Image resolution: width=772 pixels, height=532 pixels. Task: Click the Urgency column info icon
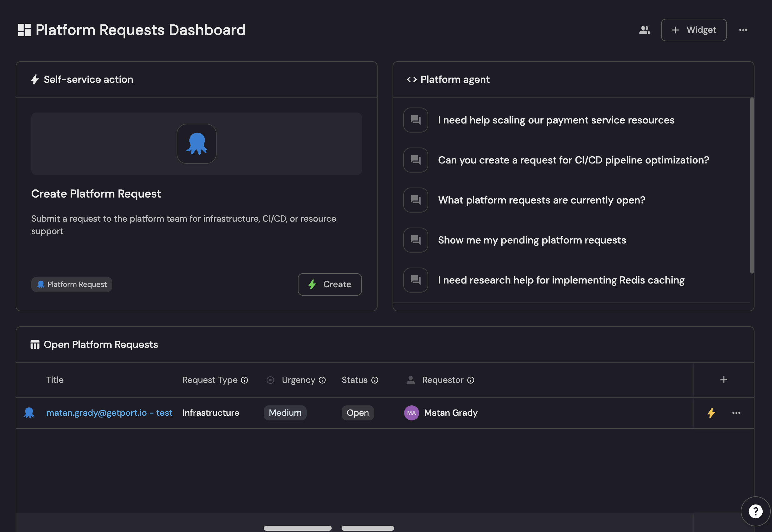(x=322, y=380)
